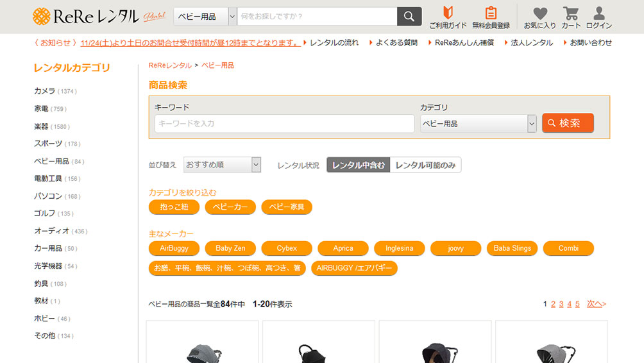644x363 pixels.
Task: Open the usage guide (ご利用ガイド) icon
Action: (x=448, y=17)
